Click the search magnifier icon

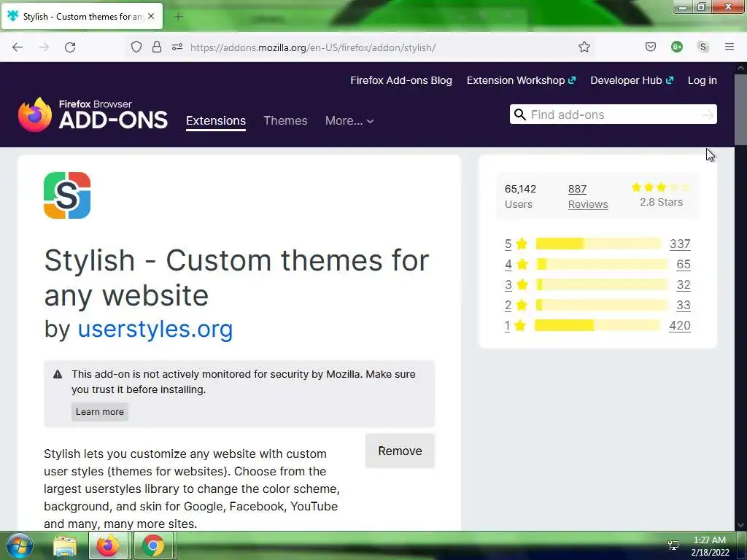[520, 114]
